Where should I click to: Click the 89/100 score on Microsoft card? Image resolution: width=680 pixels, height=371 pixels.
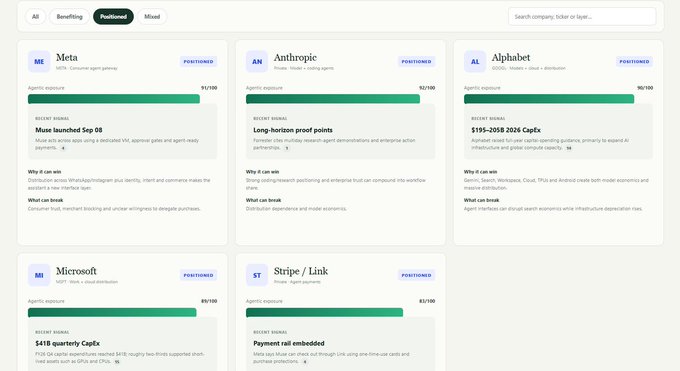(x=209, y=301)
